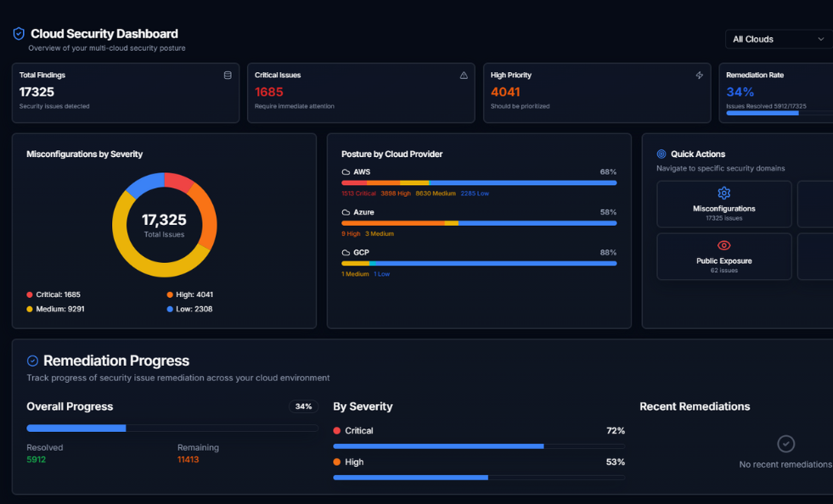Screen dimensions: 833x504
Task: Click the Azure cloud icon
Action: (x=346, y=212)
